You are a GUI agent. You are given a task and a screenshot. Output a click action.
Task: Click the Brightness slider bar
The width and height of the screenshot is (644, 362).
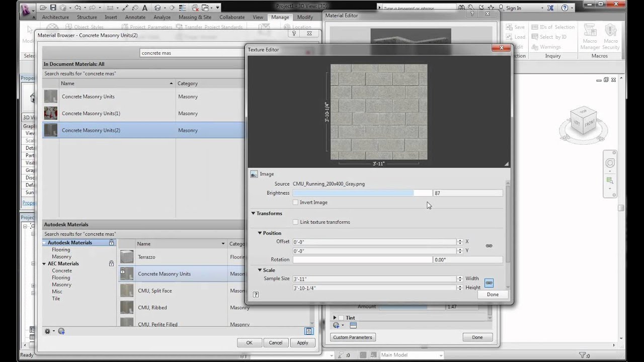click(362, 193)
